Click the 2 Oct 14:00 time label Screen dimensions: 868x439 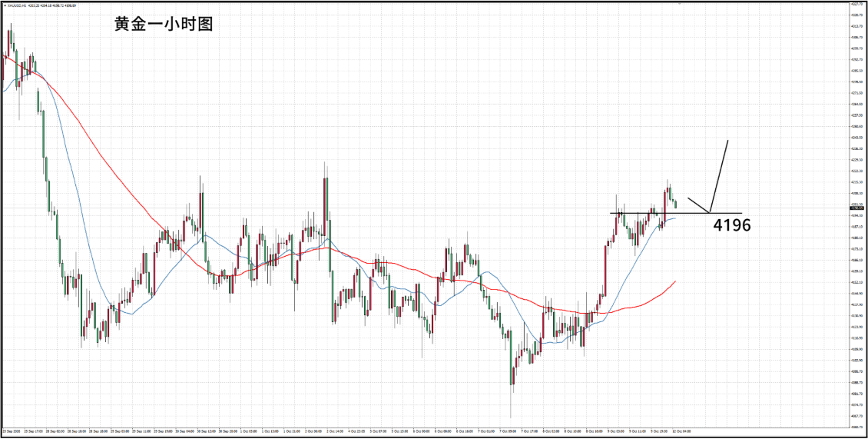tap(336, 431)
